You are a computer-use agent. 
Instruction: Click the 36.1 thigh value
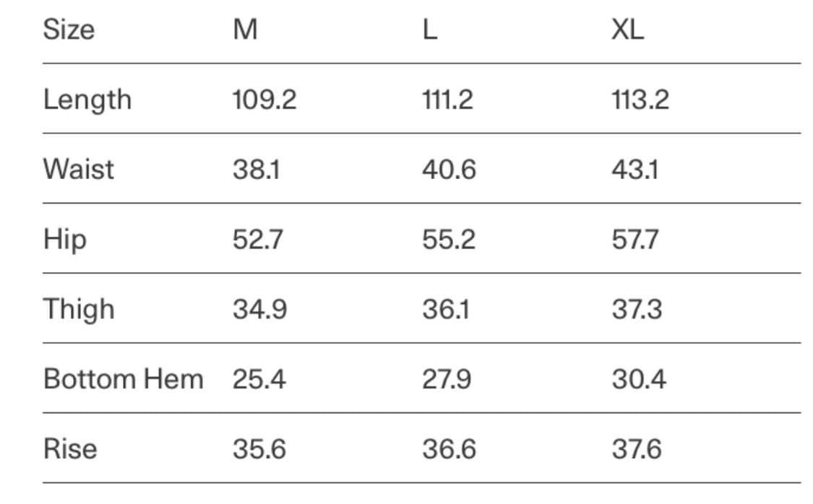[x=446, y=310]
